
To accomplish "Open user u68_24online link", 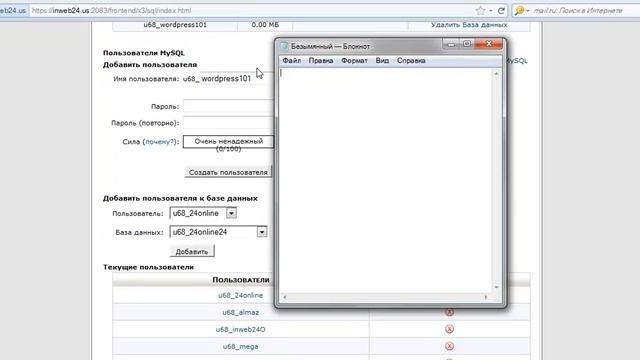I will pos(240,295).
